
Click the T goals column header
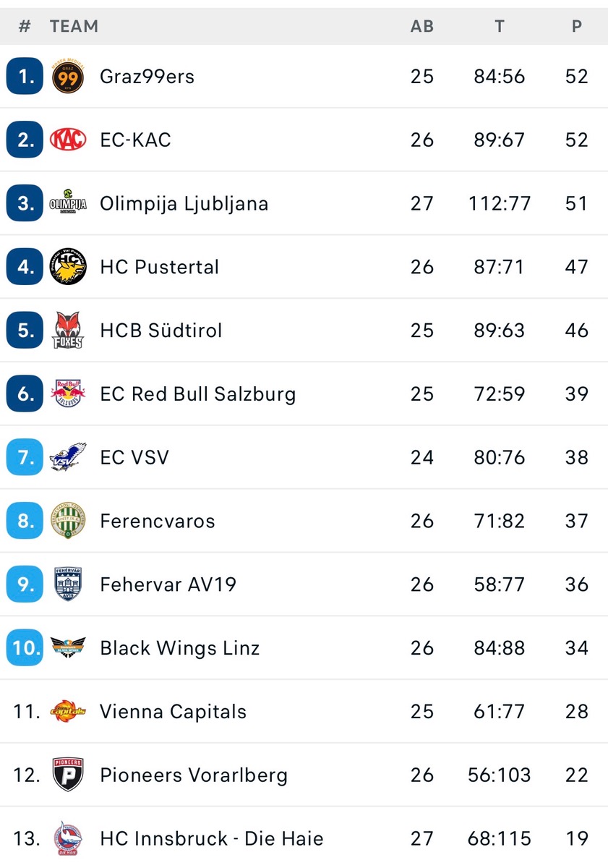(x=499, y=27)
